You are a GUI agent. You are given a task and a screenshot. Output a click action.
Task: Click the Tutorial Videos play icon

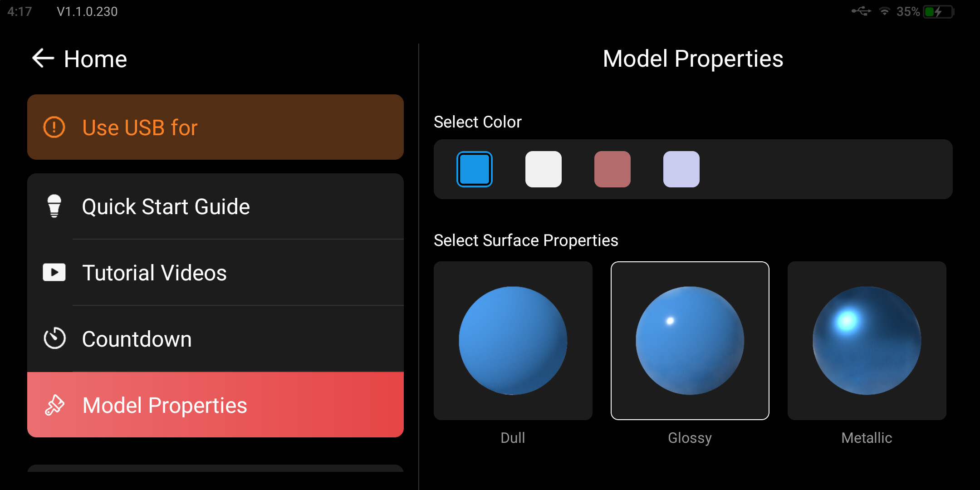[54, 273]
